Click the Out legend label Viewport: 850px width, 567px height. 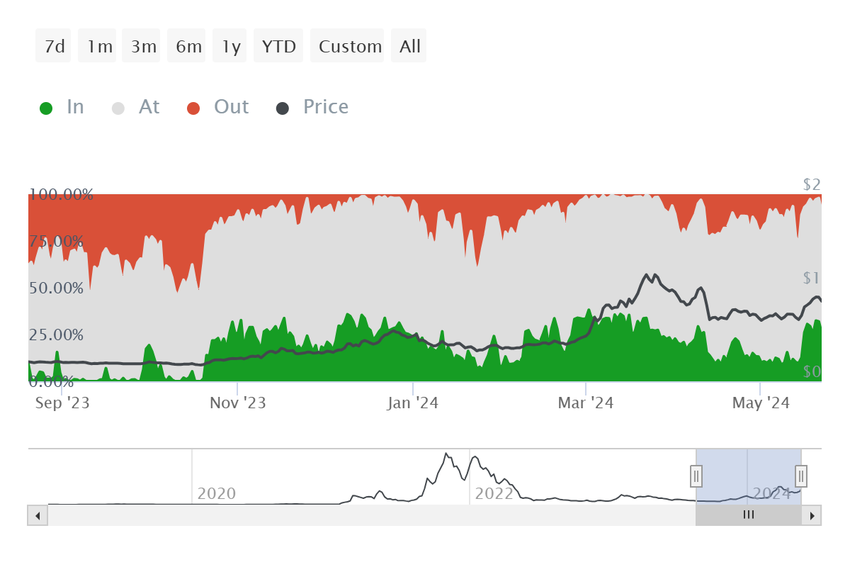click(231, 107)
